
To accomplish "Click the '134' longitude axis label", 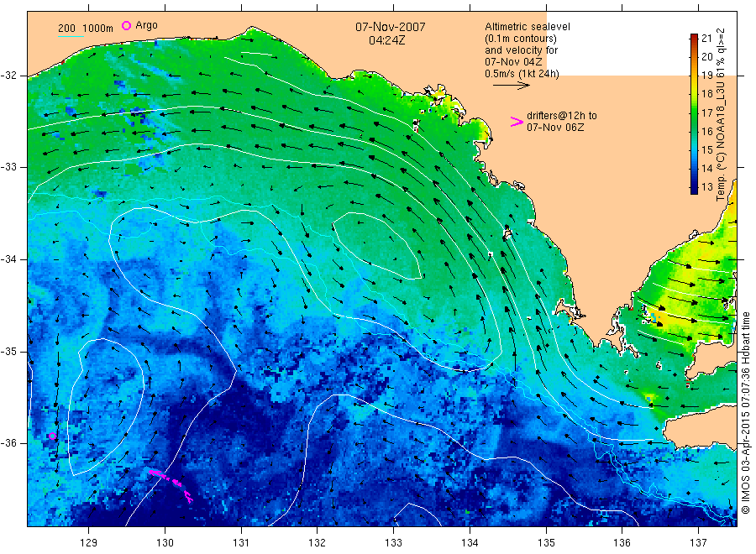I will 470,543.
